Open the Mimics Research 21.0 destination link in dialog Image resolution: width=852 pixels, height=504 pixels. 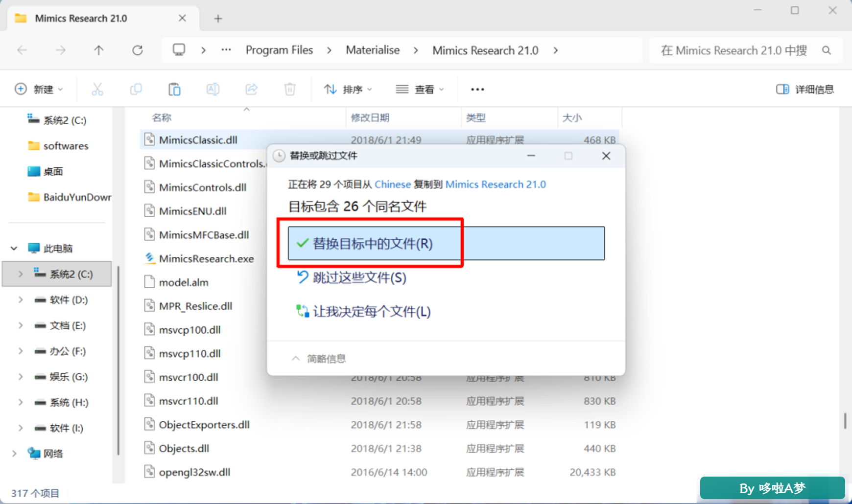(x=496, y=184)
